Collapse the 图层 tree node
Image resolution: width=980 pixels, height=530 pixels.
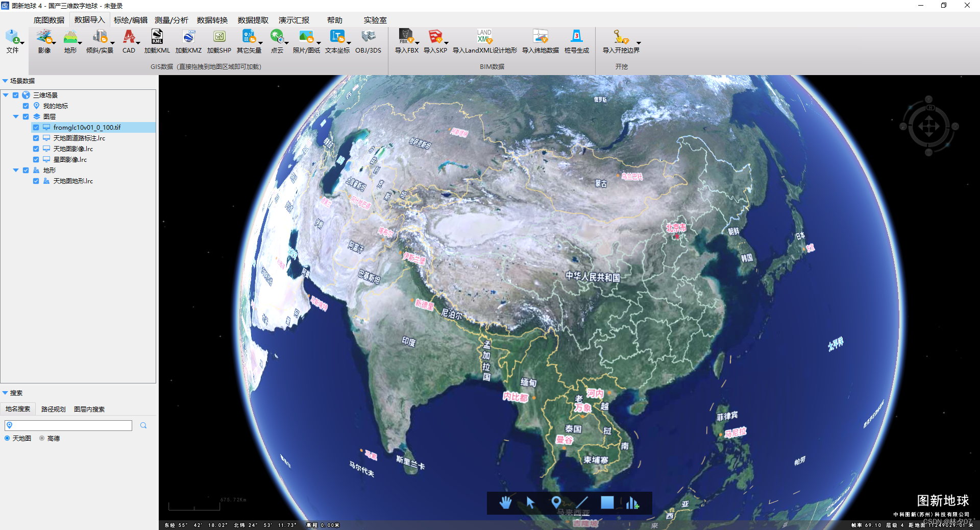click(x=16, y=116)
